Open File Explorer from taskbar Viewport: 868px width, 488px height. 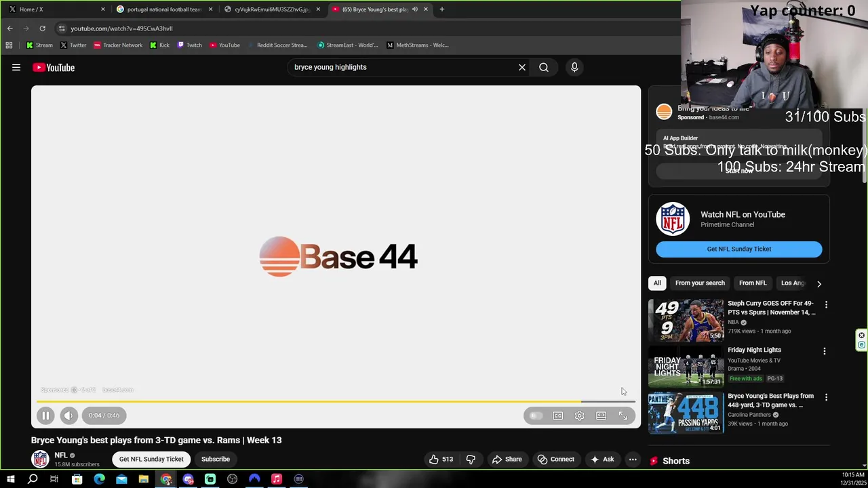[x=144, y=479]
